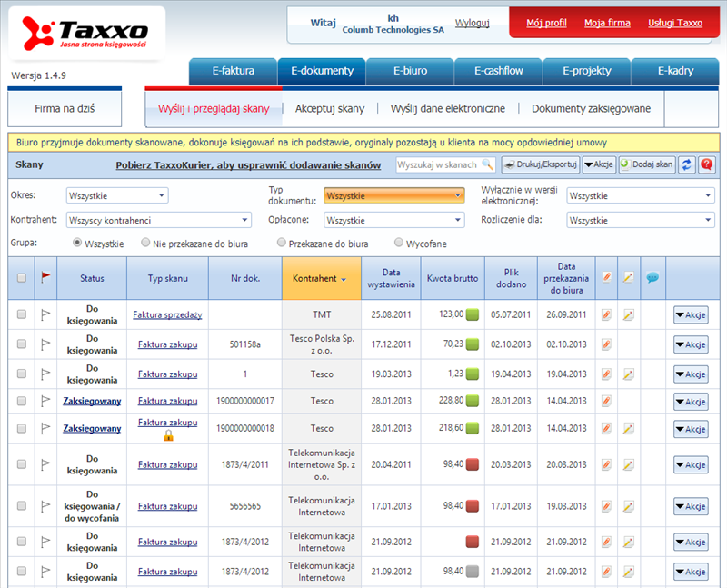Check the checkbox for document 5656565
727x588 pixels.
(x=21, y=506)
